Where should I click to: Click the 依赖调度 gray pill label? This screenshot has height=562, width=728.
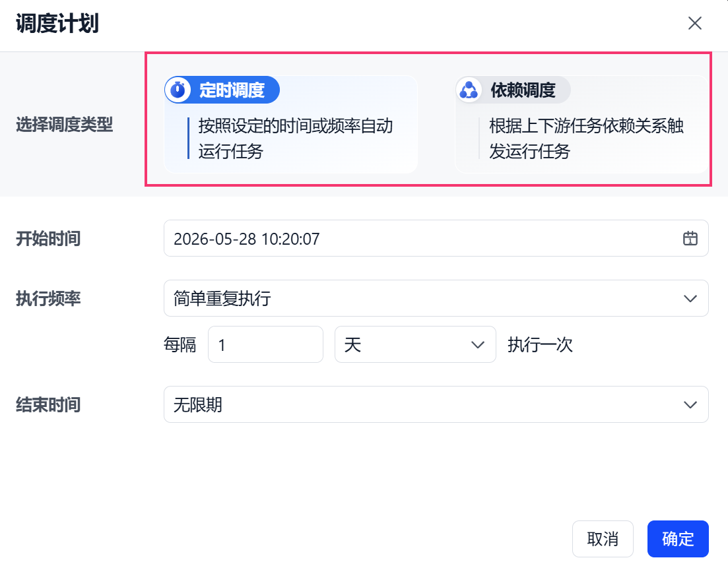point(513,90)
